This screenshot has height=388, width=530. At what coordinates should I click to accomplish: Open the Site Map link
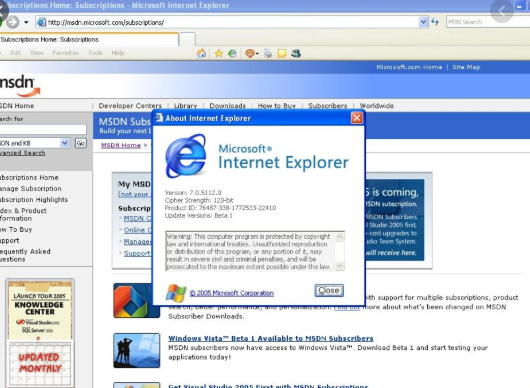click(x=466, y=67)
